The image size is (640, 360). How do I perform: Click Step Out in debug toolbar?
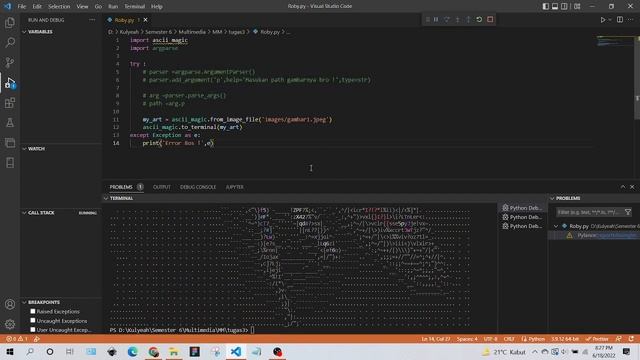[x=468, y=20]
